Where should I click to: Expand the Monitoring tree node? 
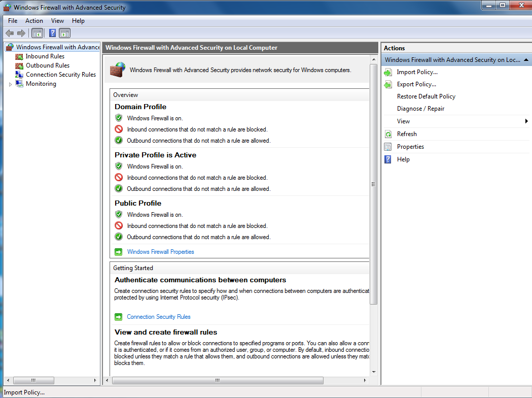pyautogui.click(x=11, y=84)
